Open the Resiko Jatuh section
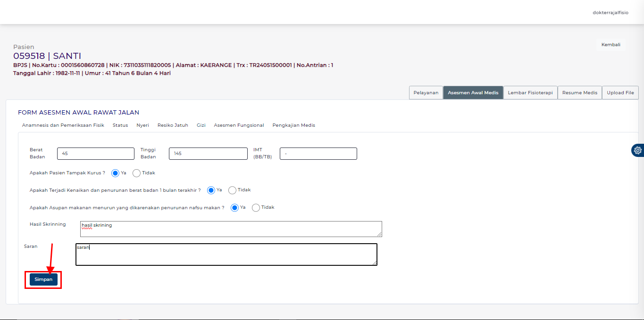 pyautogui.click(x=173, y=125)
